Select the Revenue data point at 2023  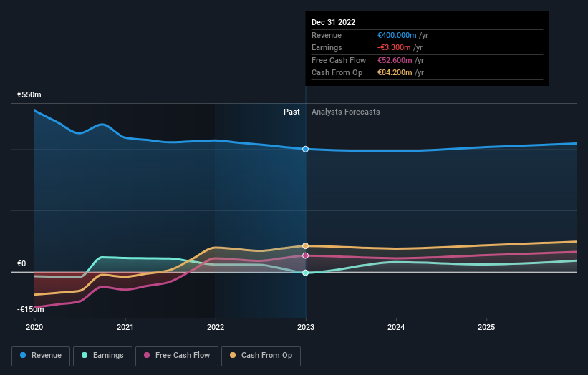(x=306, y=149)
